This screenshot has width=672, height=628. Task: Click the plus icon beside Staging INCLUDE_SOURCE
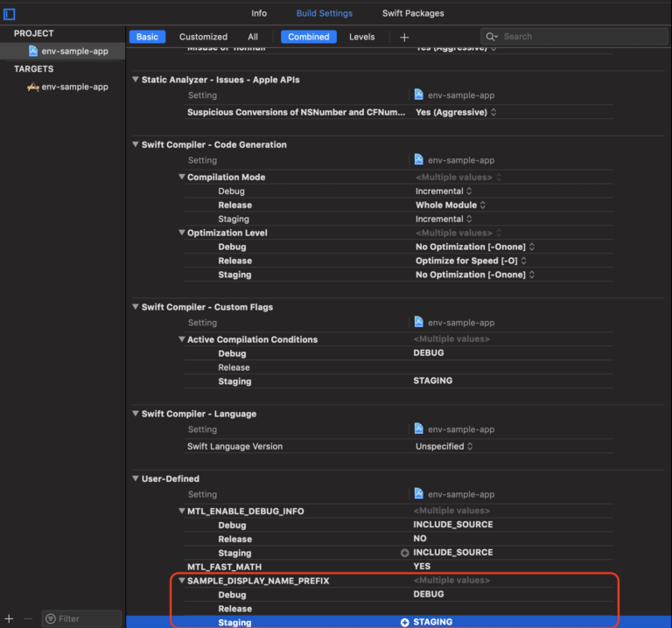coord(404,553)
